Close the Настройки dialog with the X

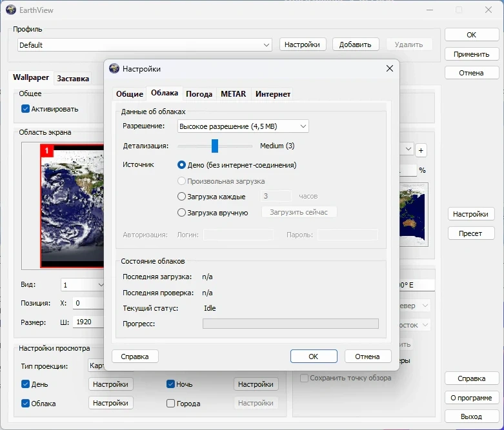pos(390,68)
